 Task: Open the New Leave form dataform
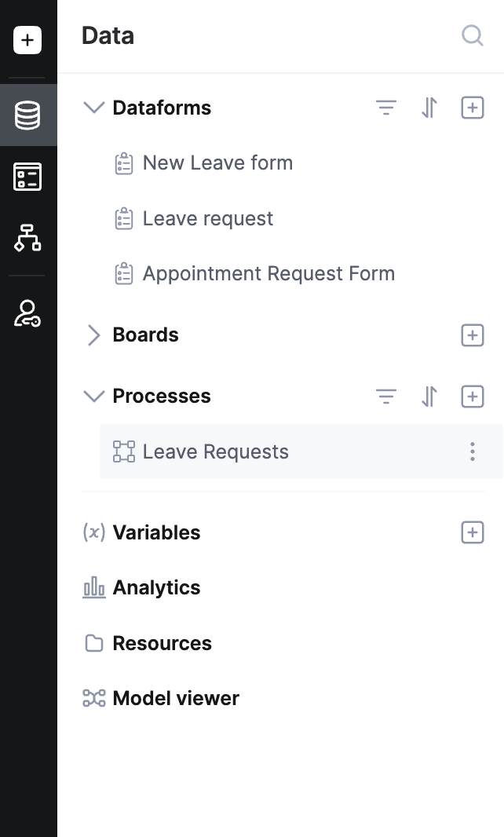(x=217, y=163)
